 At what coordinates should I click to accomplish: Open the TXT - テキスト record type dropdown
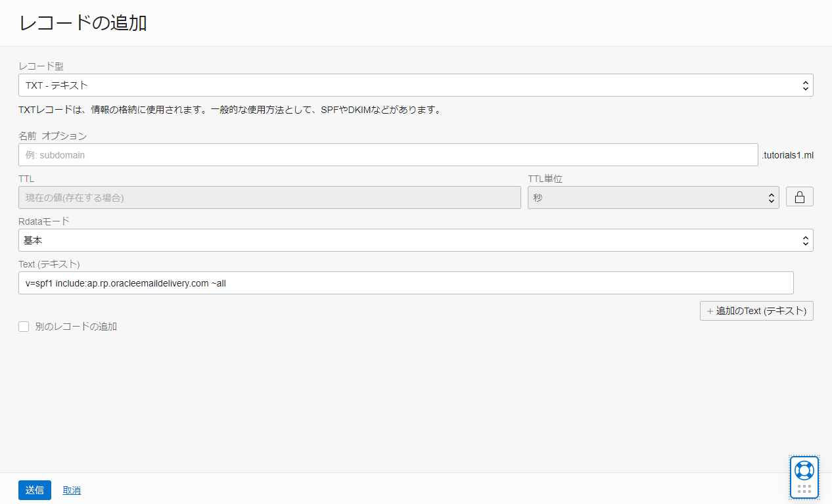[x=415, y=85]
